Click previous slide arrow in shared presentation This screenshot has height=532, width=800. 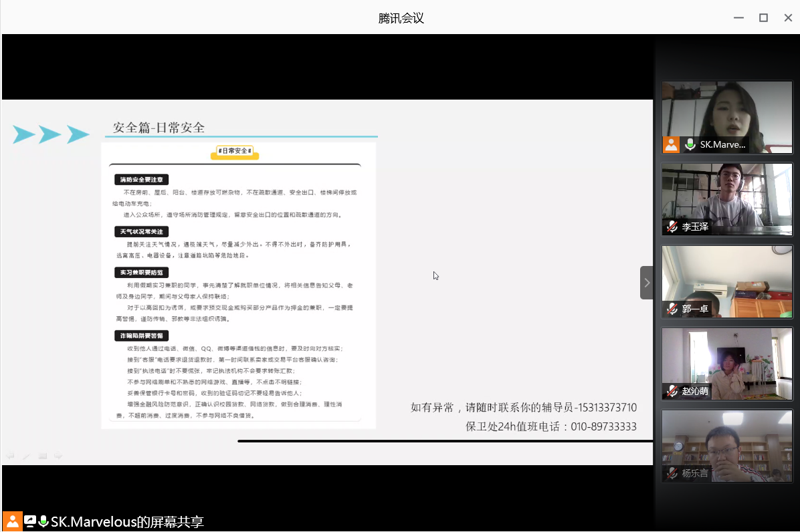tap(11, 456)
